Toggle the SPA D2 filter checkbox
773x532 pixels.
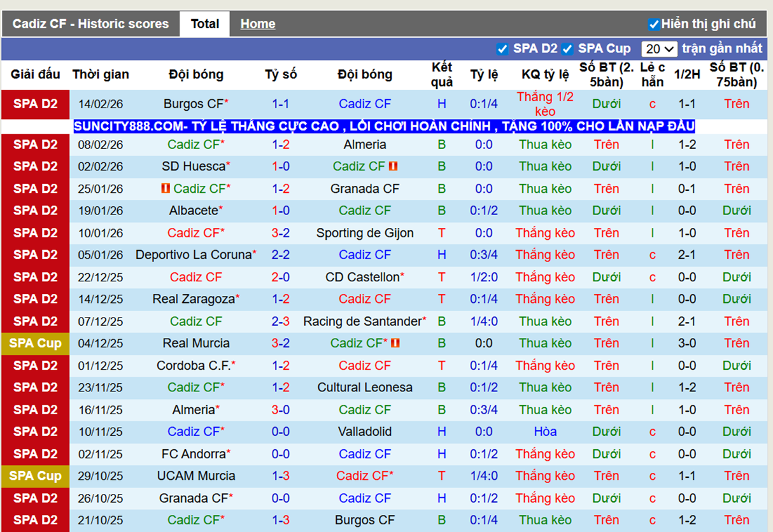(502, 49)
